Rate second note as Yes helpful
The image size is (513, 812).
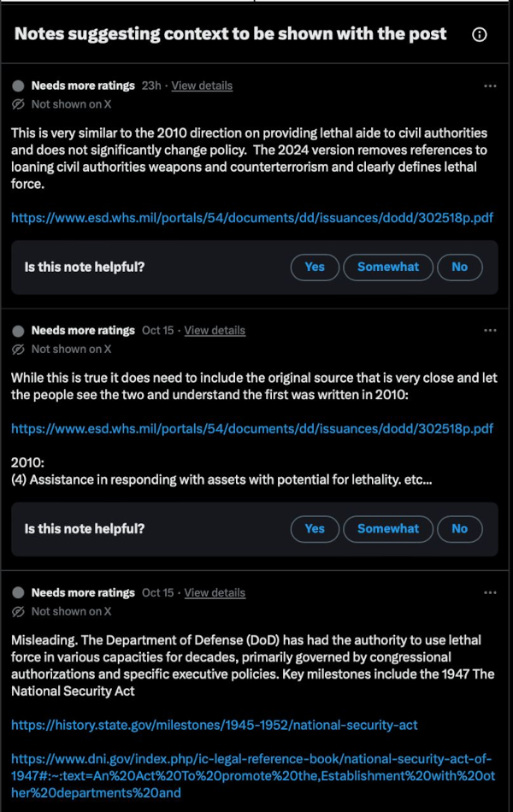click(x=315, y=529)
